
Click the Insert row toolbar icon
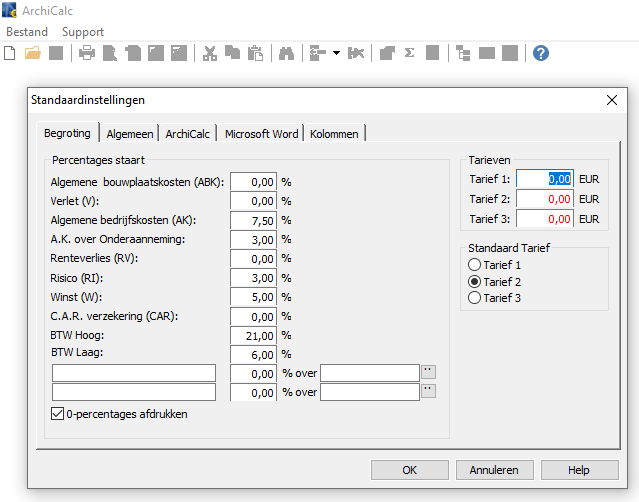coord(318,53)
